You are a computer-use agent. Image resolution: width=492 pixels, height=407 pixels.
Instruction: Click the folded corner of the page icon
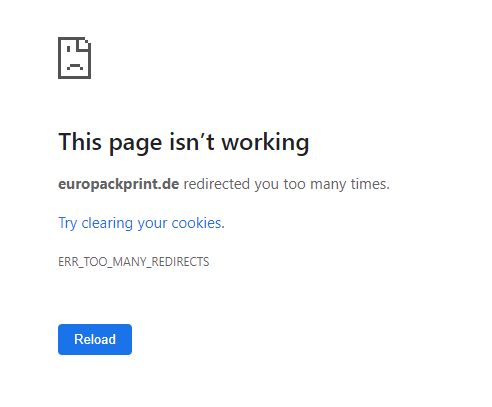coord(84,44)
